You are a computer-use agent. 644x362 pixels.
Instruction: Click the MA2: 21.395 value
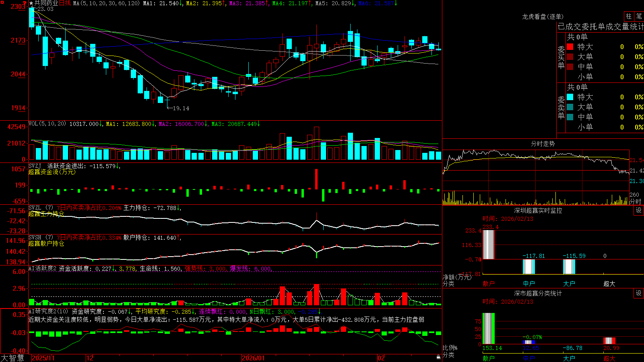pyautogui.click(x=204, y=3)
